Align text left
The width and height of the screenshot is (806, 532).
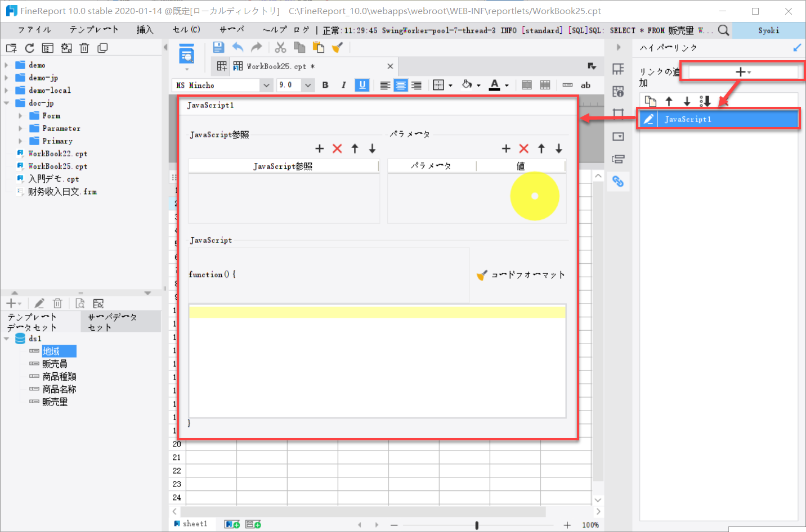click(x=385, y=85)
